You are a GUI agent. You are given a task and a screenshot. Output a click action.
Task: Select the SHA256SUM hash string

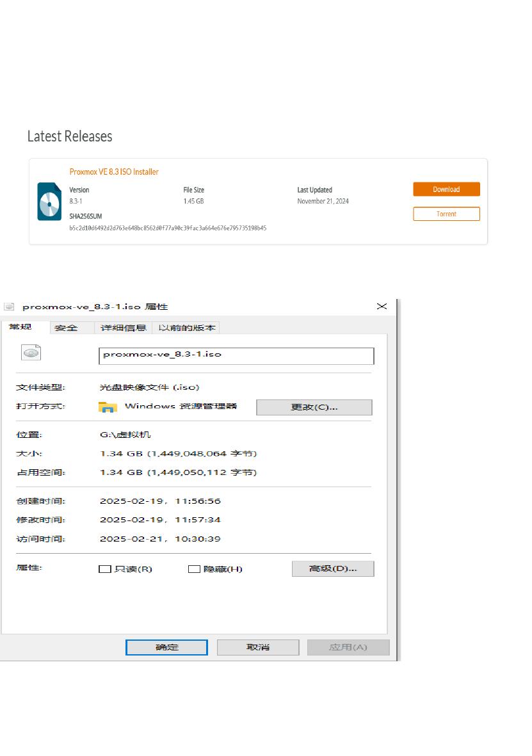[168, 228]
